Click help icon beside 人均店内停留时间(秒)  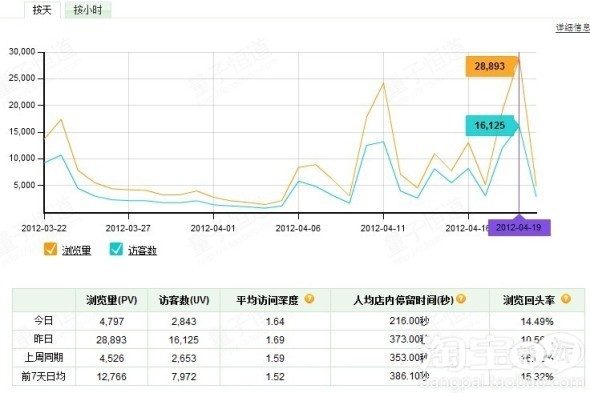point(461,299)
